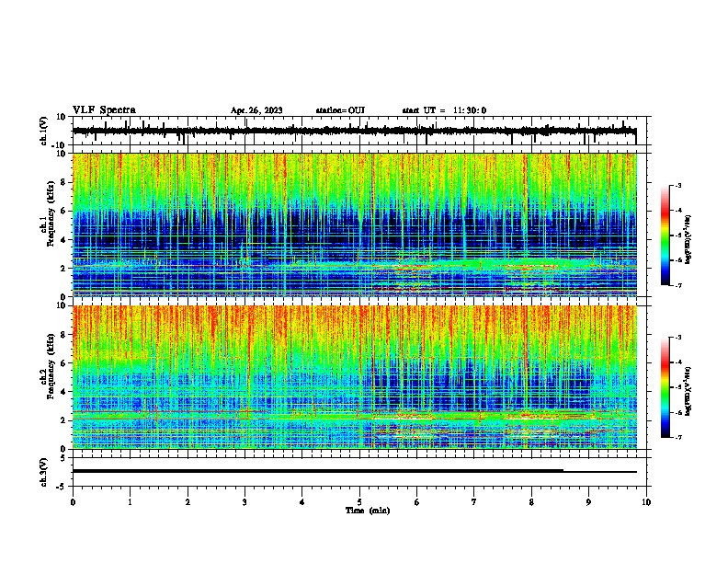Click the "4" kHz tick on ch.2 frequency axis
Image resolution: width=728 pixels, height=563 pixels.
(63, 392)
